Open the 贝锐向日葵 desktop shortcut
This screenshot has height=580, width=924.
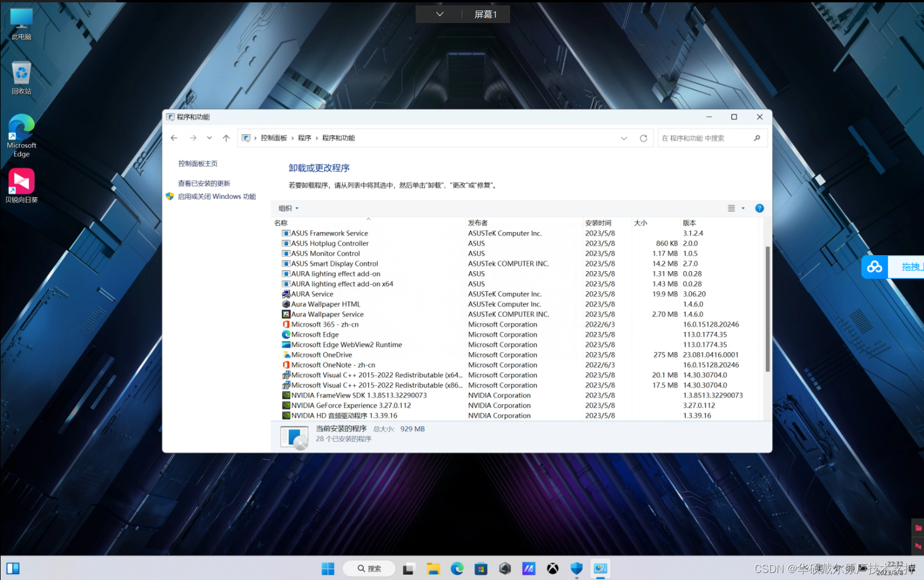pos(21,186)
